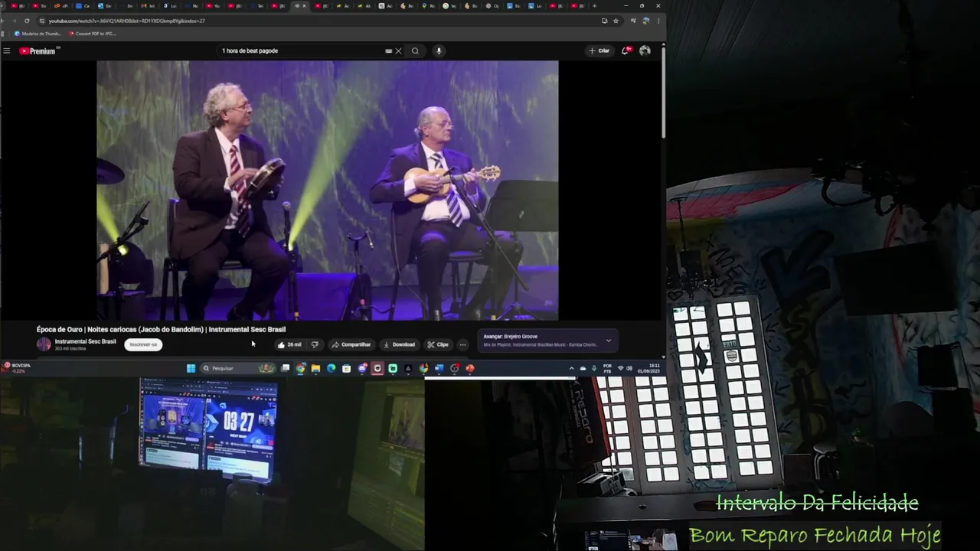Open Microsoft Edge from taskbar
The height and width of the screenshot is (551, 980).
331,368
